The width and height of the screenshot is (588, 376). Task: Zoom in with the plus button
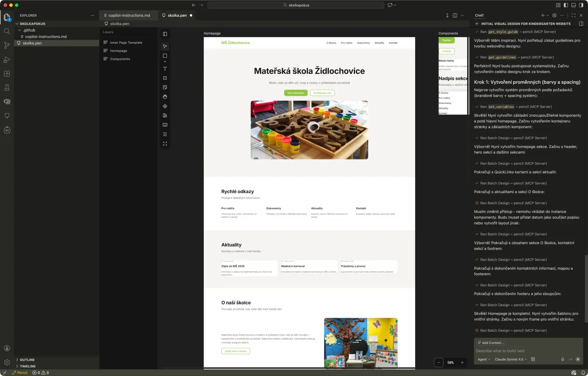(462, 362)
